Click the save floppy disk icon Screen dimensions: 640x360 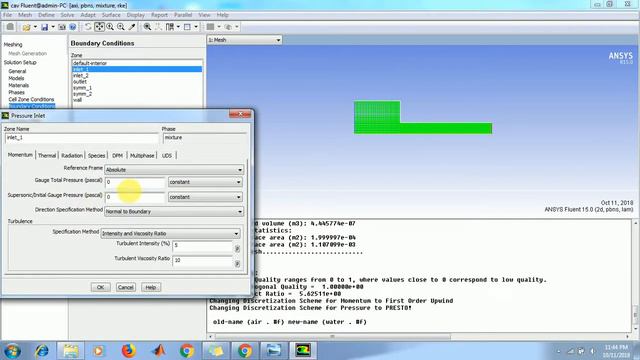pyautogui.click(x=44, y=27)
